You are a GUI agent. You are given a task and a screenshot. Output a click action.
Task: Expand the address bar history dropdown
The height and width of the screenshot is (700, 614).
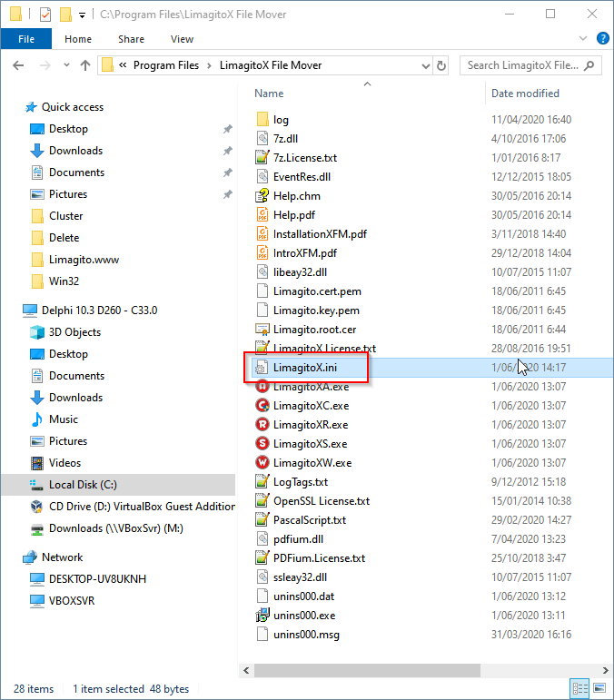426,66
